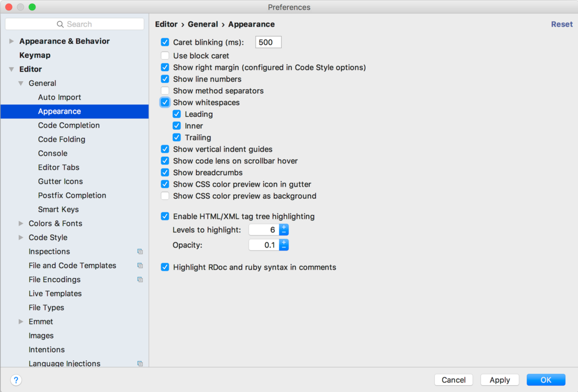Click the help question mark icon

click(16, 380)
